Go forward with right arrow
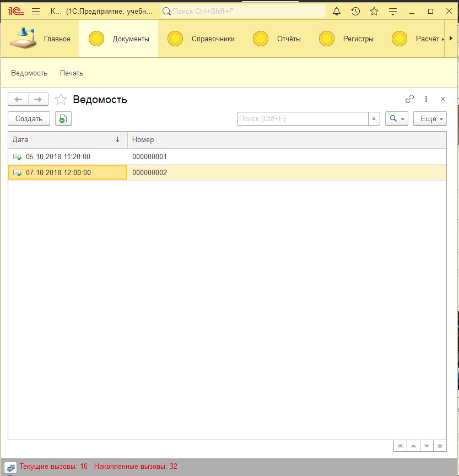This screenshot has height=476, width=459. [38, 99]
